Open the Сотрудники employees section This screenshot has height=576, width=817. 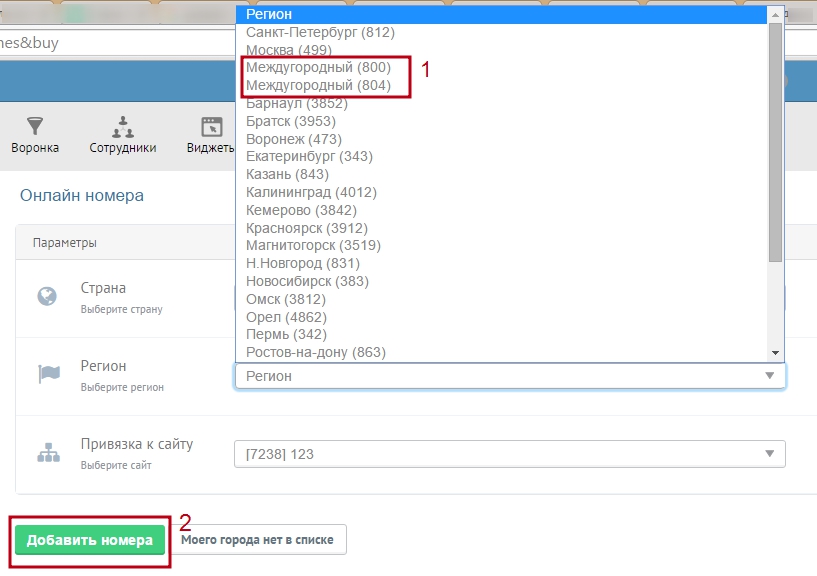click(x=123, y=135)
